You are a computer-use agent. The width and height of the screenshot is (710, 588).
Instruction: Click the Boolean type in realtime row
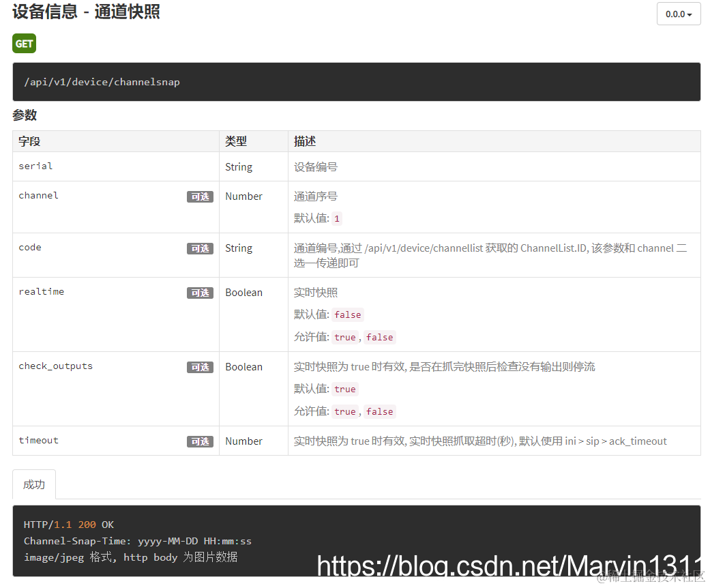243,293
